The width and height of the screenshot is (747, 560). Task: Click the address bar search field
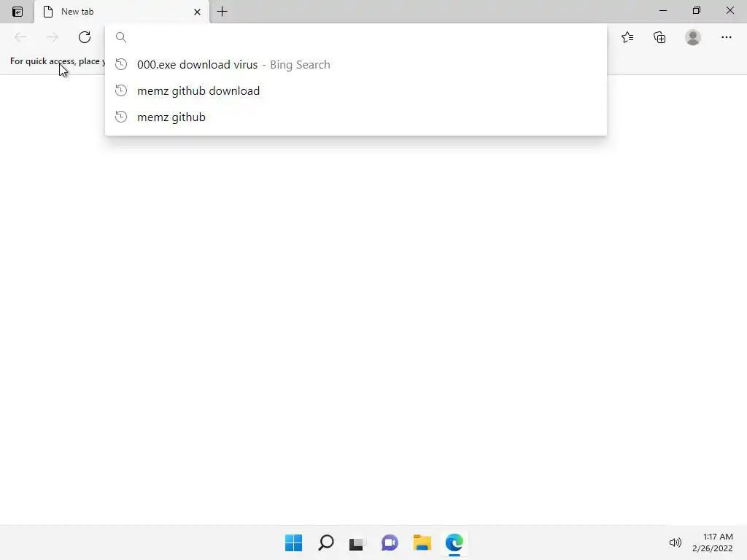click(356, 37)
